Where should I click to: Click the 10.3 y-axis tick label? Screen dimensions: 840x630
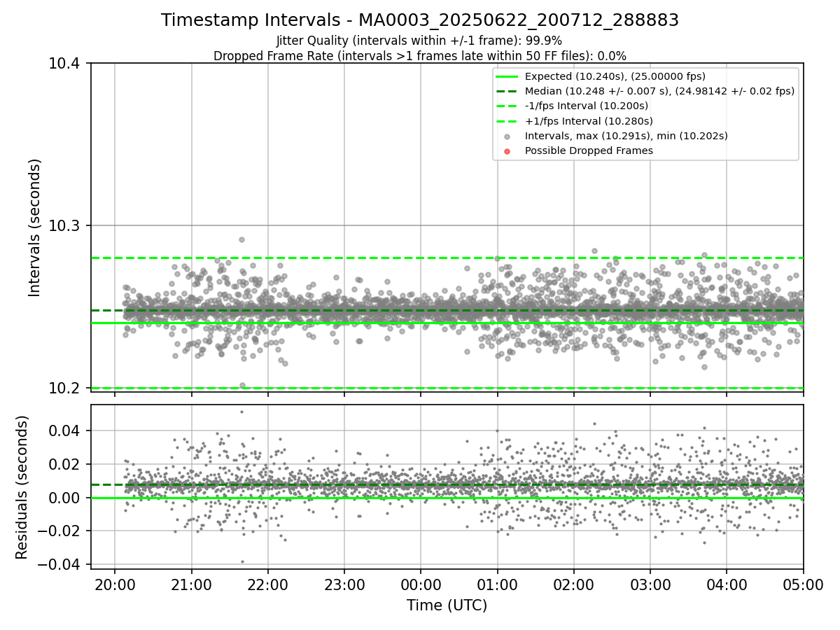coord(65,225)
